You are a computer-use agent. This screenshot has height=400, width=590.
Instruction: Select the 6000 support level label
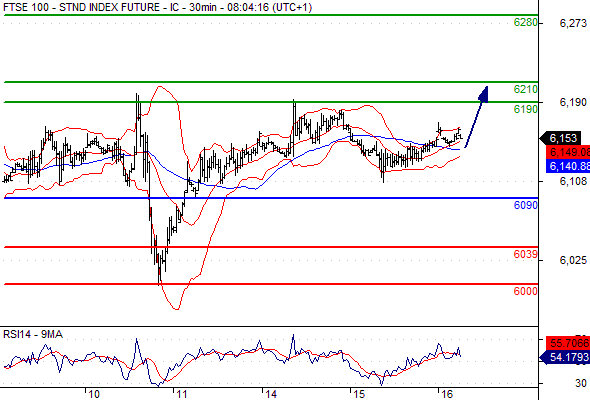click(x=526, y=291)
